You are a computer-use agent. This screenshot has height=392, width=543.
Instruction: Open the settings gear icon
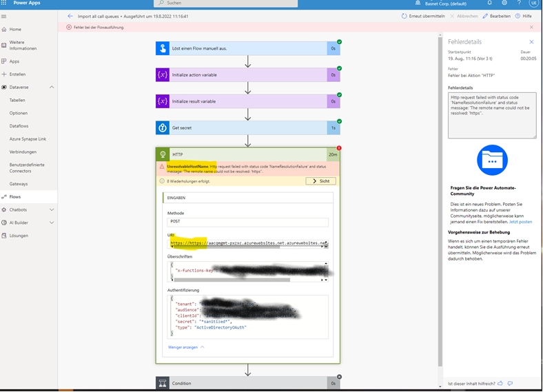pos(504,3)
